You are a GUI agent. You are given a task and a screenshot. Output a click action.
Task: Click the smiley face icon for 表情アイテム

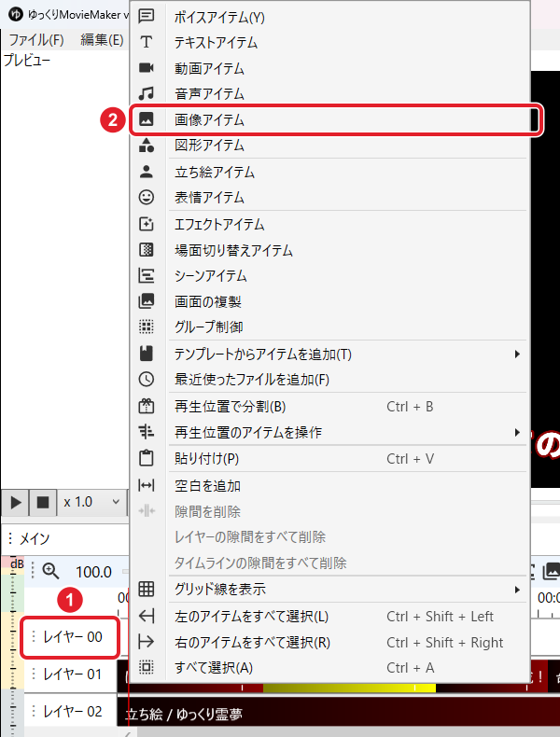pos(147,197)
